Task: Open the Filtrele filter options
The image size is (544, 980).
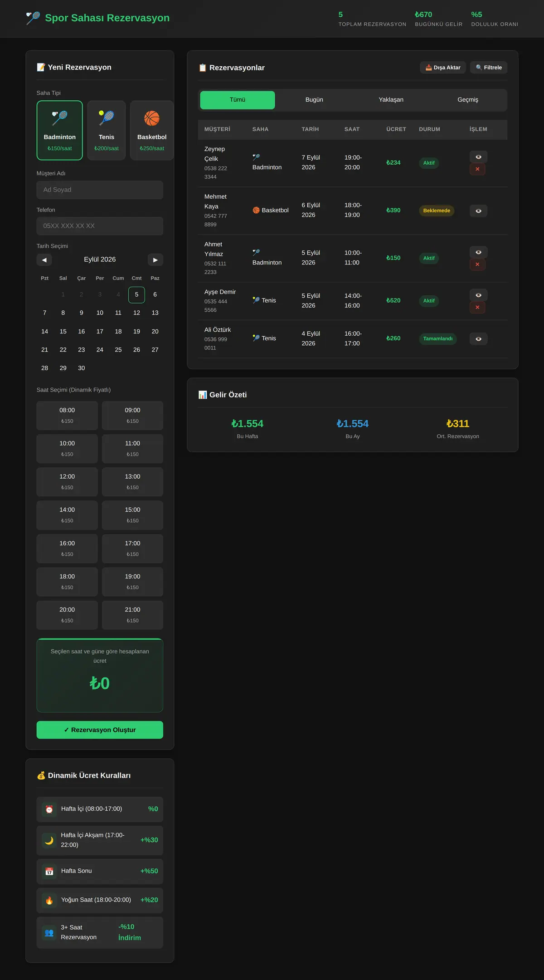Action: point(489,68)
